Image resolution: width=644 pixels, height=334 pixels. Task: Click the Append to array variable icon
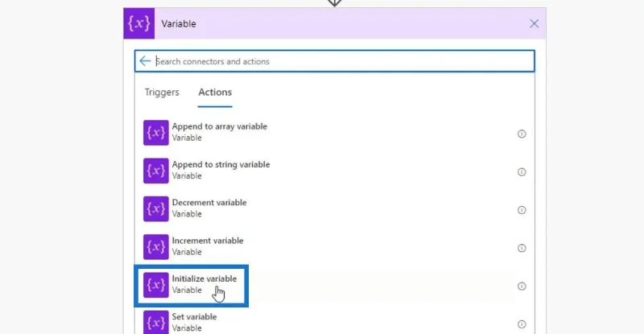pos(155,133)
